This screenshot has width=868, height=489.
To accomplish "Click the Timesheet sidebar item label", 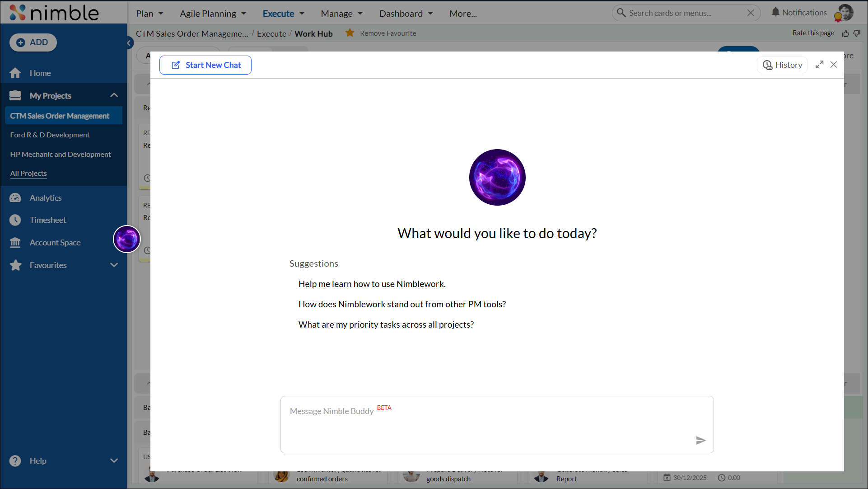I will tap(48, 220).
